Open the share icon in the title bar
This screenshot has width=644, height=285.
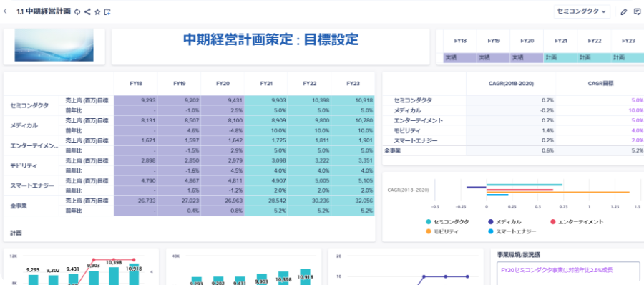(87, 12)
